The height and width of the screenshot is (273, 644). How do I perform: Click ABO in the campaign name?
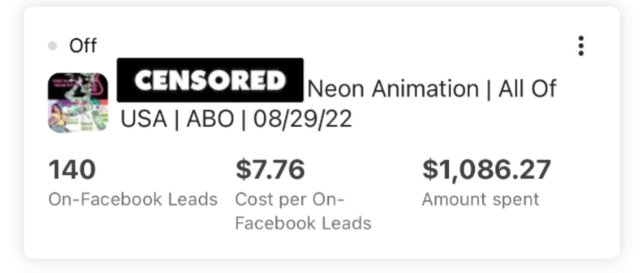click(x=209, y=119)
